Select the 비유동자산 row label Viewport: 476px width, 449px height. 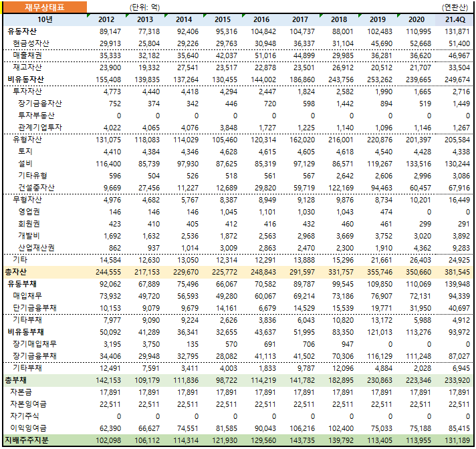(x=26, y=80)
